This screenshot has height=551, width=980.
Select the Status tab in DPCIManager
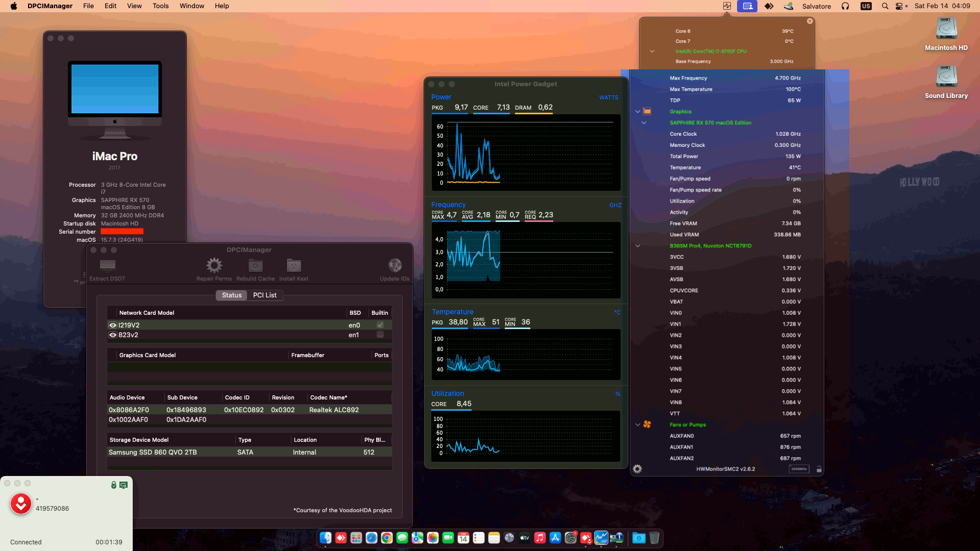232,295
